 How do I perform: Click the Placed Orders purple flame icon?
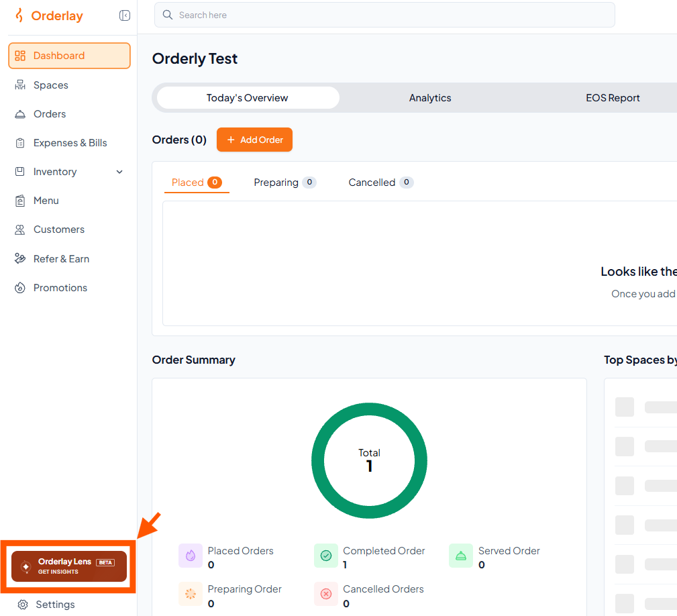coord(191,556)
